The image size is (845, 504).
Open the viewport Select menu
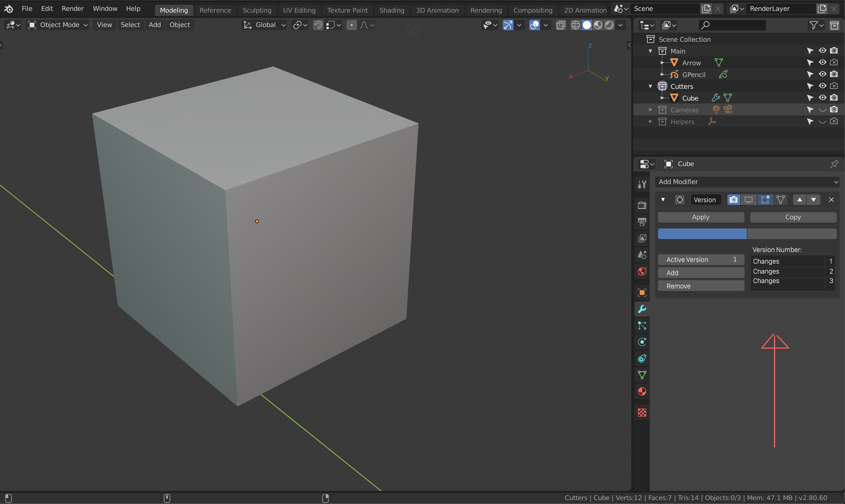tap(130, 25)
